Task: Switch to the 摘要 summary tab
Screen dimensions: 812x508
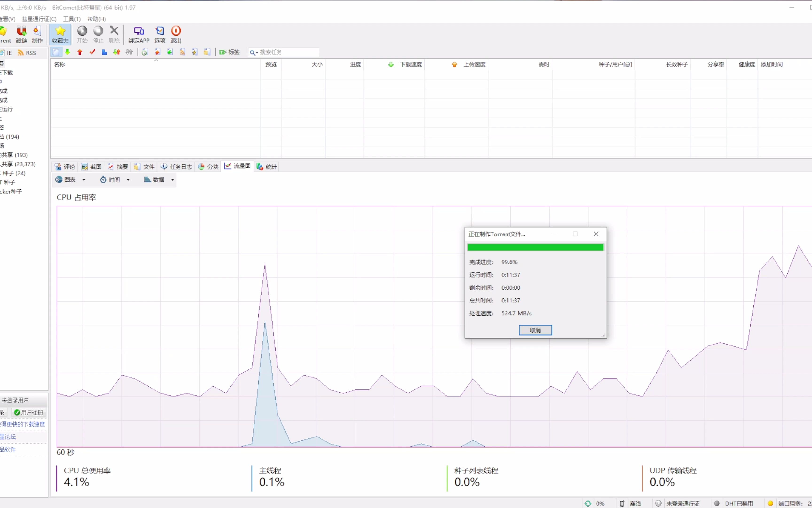Action: pyautogui.click(x=118, y=167)
